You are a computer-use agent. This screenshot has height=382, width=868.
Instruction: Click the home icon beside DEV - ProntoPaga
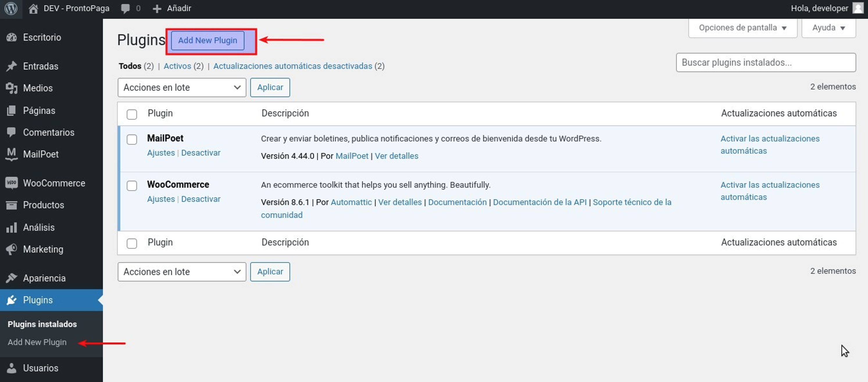pyautogui.click(x=33, y=8)
